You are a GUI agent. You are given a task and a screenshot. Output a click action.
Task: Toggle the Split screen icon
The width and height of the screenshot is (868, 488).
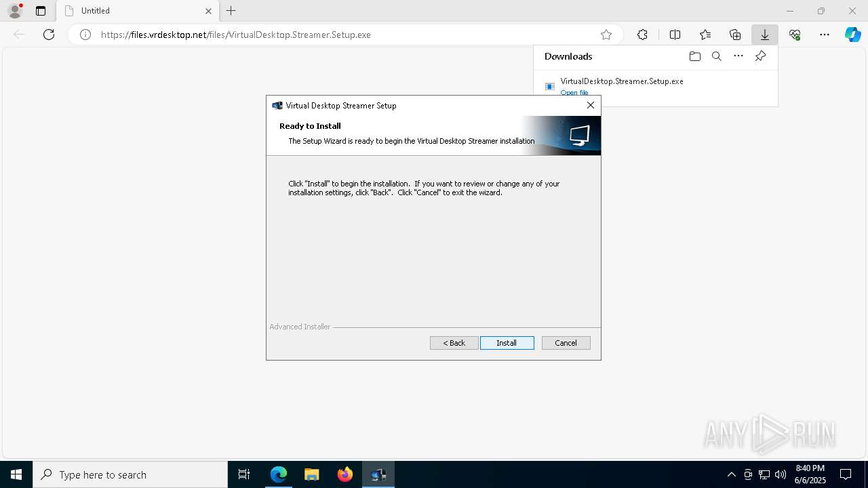675,35
